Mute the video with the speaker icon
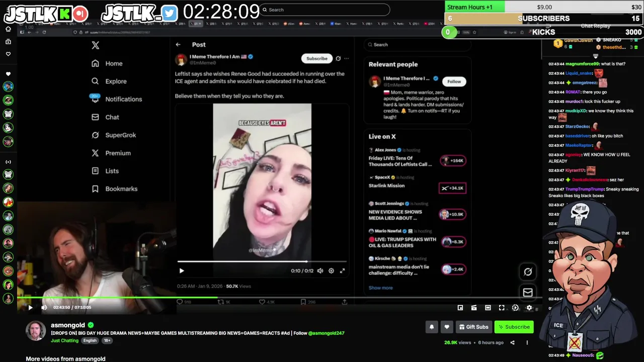 tap(44, 307)
